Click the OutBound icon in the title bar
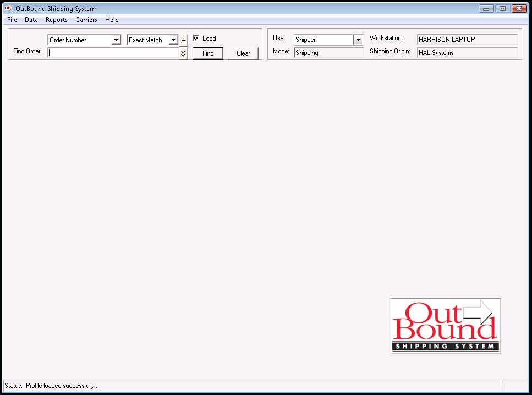The height and width of the screenshot is (395, 532). click(7, 8)
